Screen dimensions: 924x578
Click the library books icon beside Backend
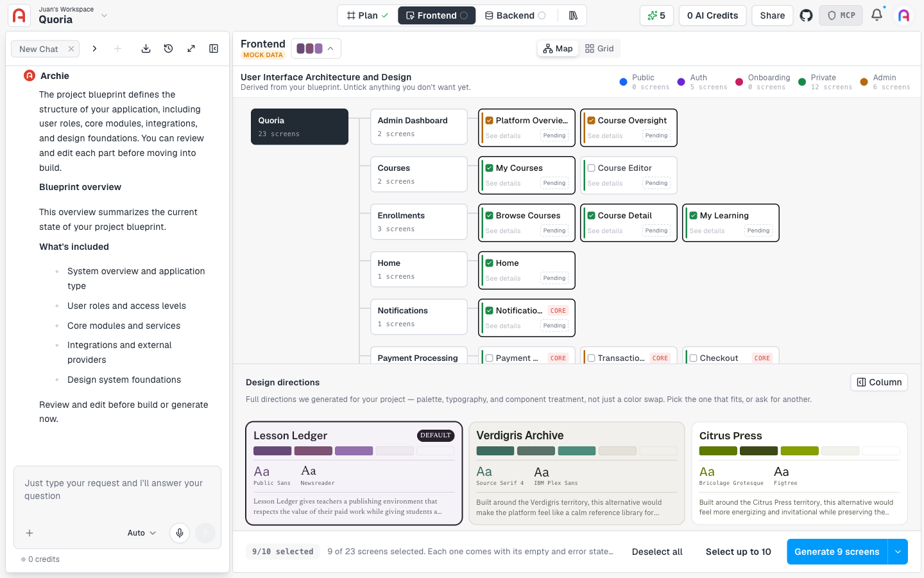tap(573, 15)
